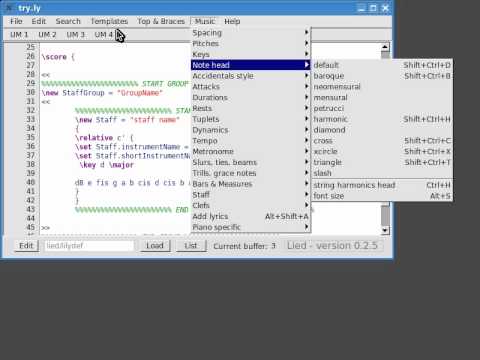Click the UM 2 toolbar button
Viewport: 480px width, 360px height.
click(x=47, y=35)
